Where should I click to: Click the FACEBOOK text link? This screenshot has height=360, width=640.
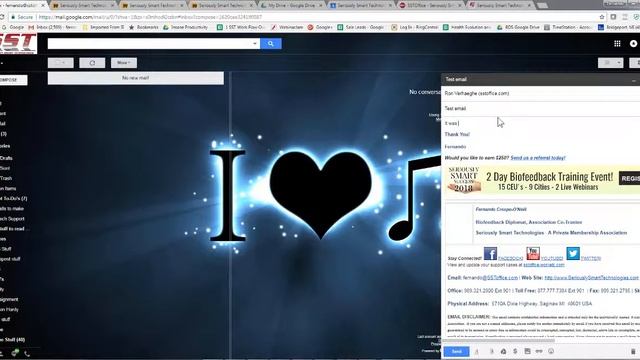(511, 258)
